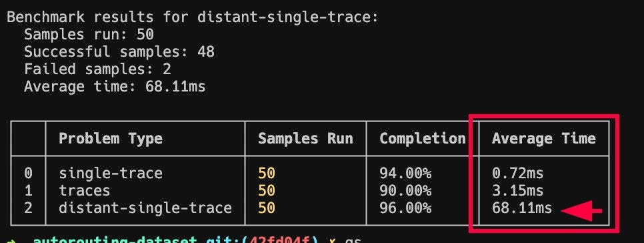The height and width of the screenshot is (243, 644).
Task: Click the 'autorouting-dataset' prompt directory name
Action: (115, 240)
